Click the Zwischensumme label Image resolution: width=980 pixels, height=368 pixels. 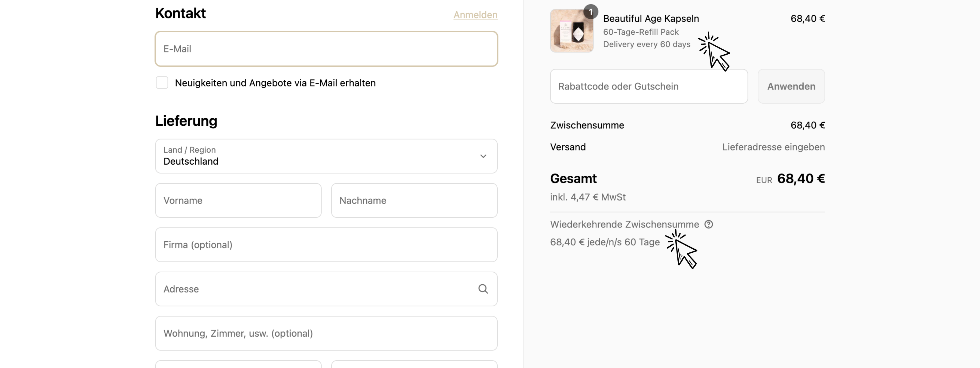point(587,125)
